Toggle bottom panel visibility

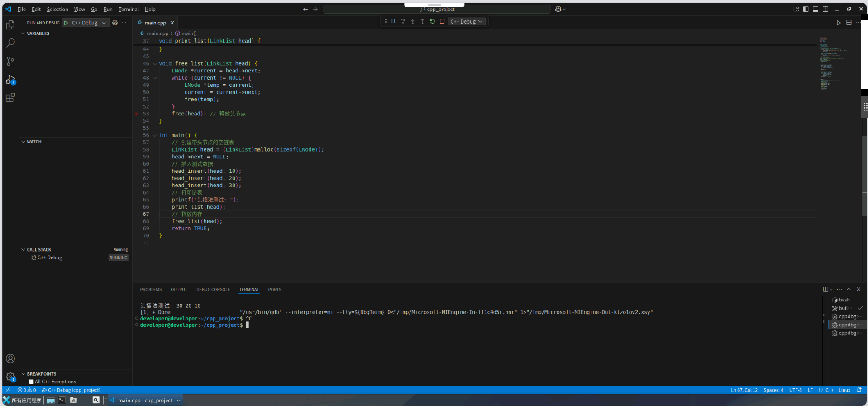[x=816, y=9]
